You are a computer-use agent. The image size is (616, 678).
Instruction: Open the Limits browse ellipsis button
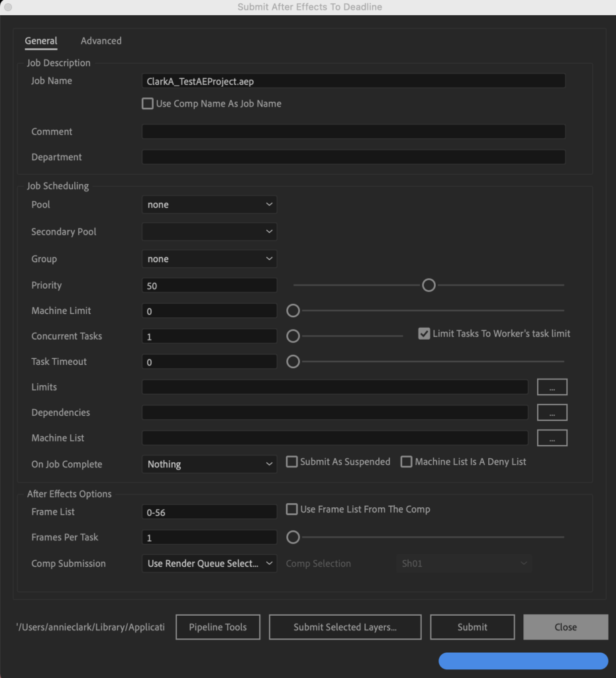[552, 387]
